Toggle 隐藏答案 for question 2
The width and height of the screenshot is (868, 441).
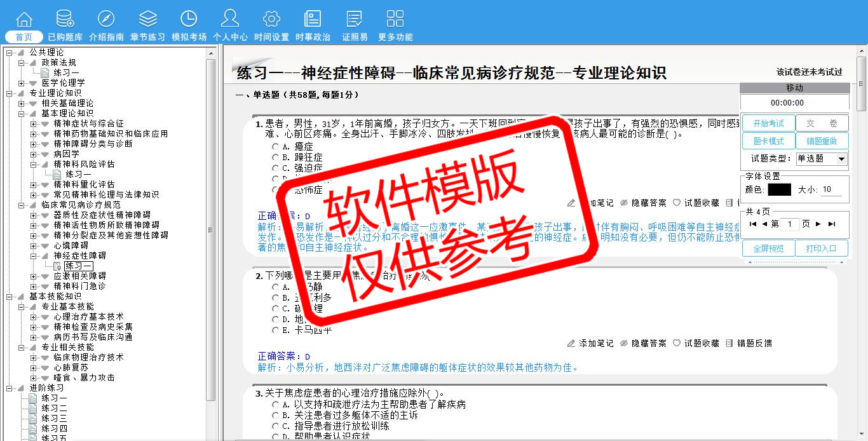tap(643, 343)
